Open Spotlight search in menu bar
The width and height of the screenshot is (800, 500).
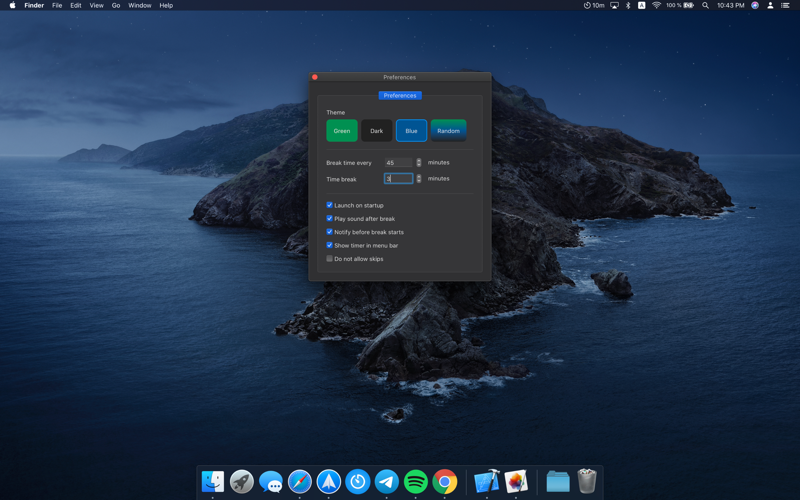coord(705,5)
